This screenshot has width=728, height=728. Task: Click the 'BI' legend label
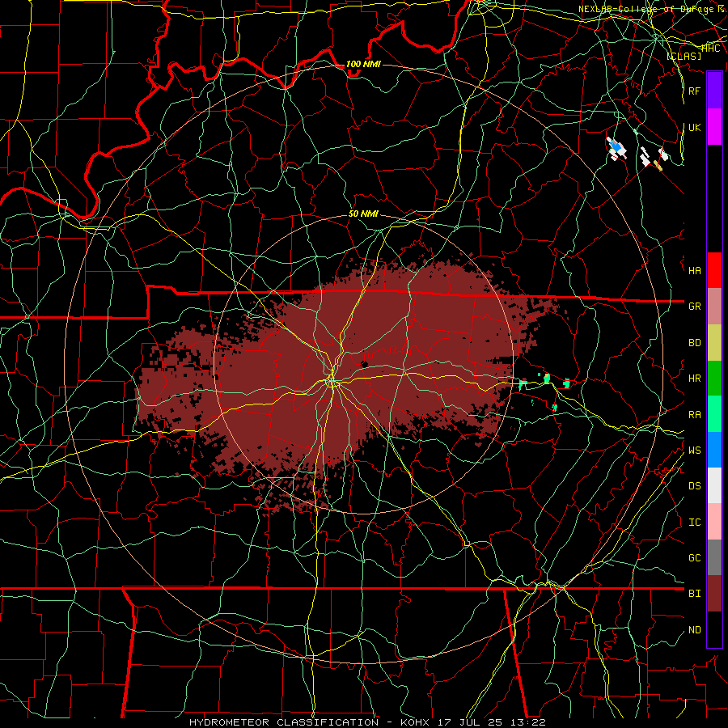(695, 594)
